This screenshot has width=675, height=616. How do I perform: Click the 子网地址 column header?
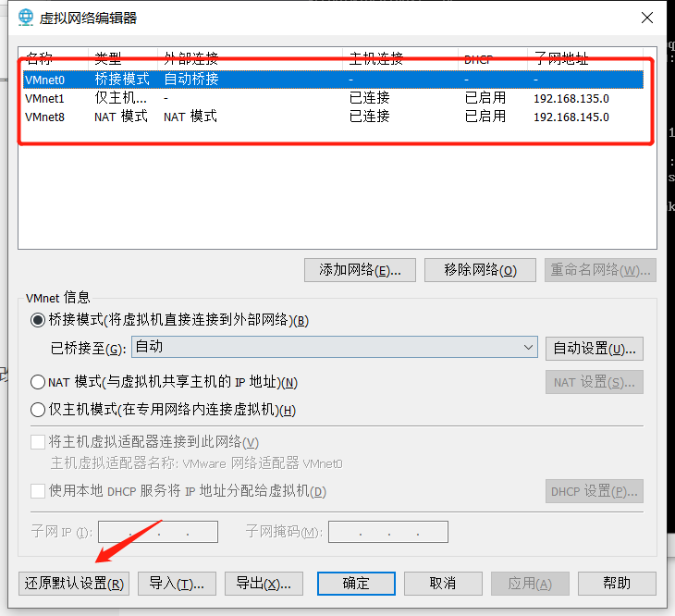tap(585, 57)
